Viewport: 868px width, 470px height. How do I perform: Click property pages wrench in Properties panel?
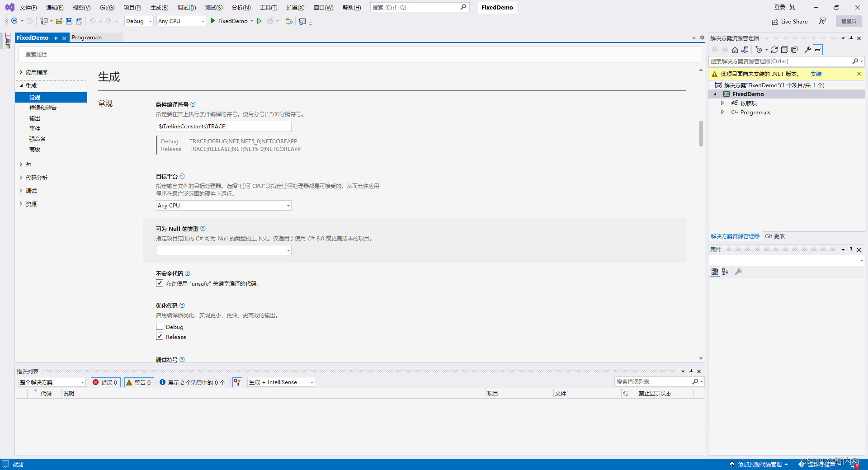pos(738,272)
